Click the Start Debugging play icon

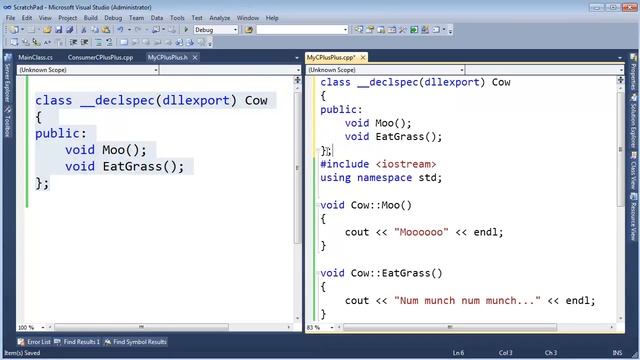pyautogui.click(x=186, y=30)
